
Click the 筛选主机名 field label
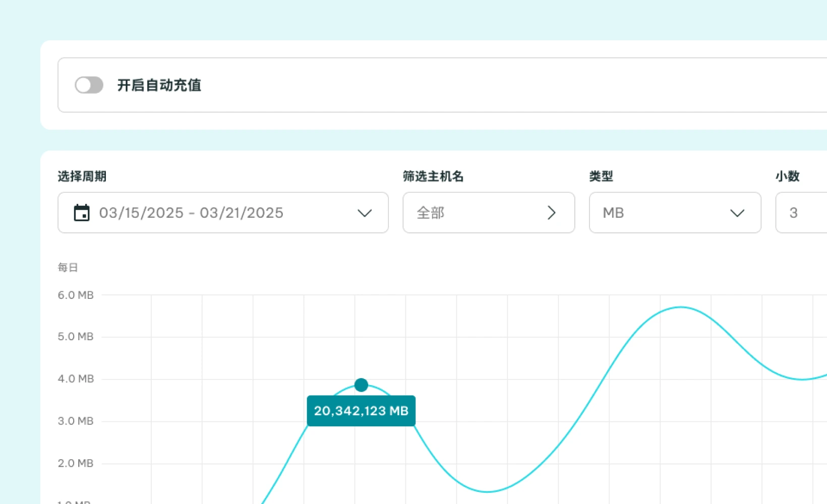pos(433,176)
